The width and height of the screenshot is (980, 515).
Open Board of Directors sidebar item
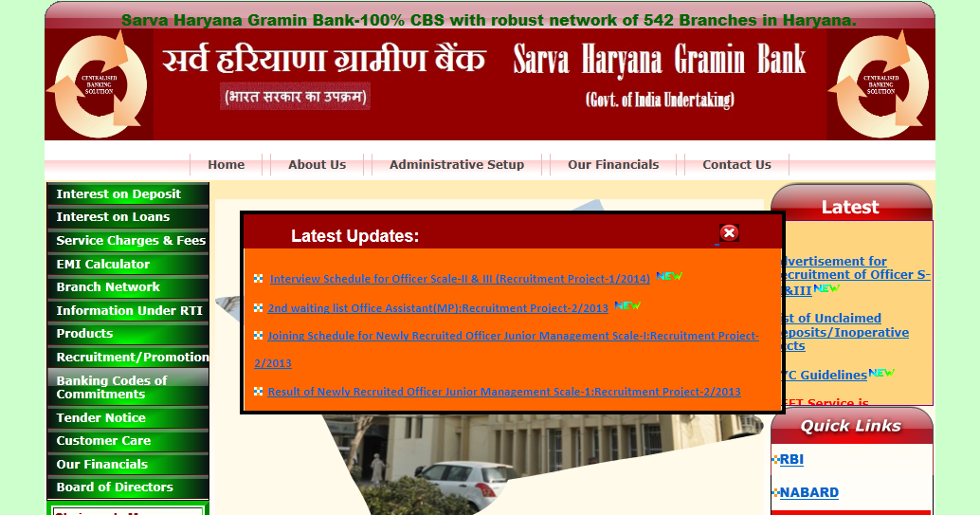(x=128, y=487)
